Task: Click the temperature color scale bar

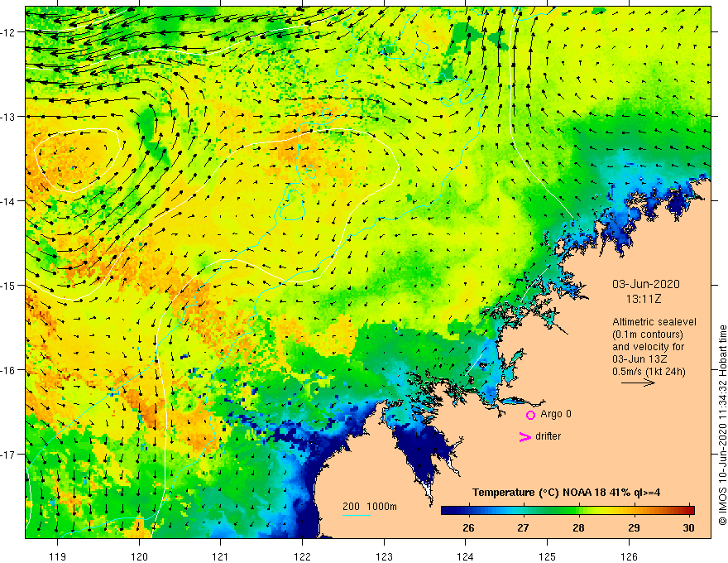Action: click(x=568, y=510)
